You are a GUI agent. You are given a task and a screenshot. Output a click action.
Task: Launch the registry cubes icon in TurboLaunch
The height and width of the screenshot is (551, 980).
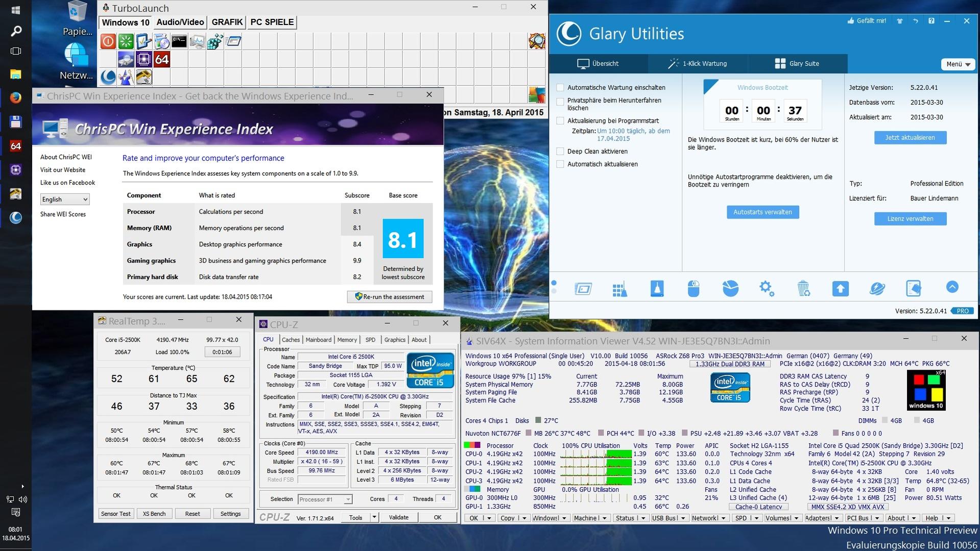click(x=215, y=41)
